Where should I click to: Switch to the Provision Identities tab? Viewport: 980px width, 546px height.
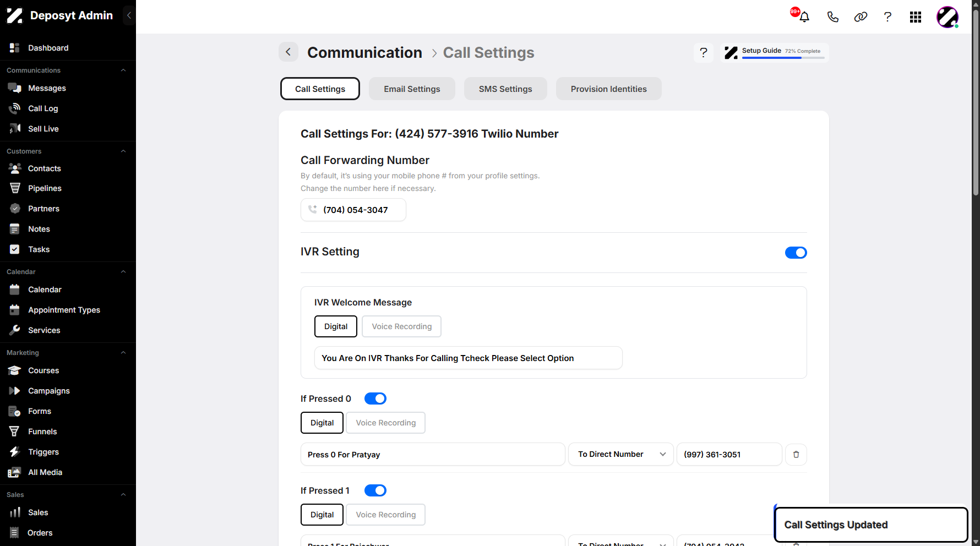pyautogui.click(x=608, y=89)
